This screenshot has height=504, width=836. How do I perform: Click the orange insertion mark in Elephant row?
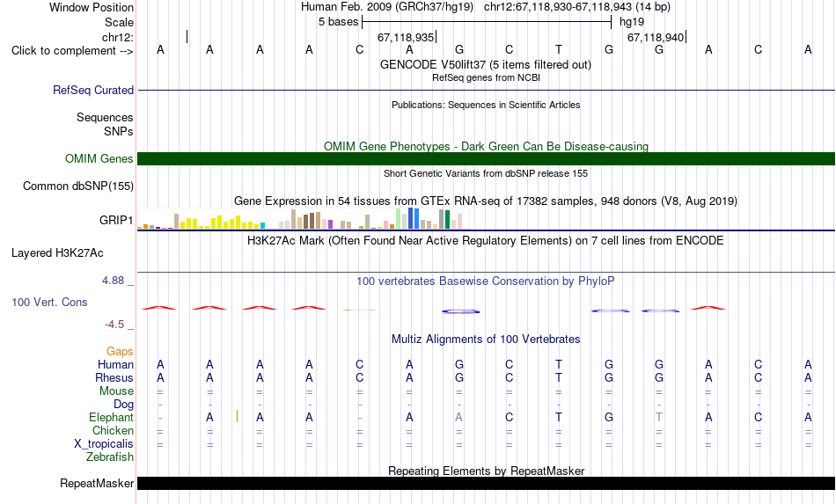[x=237, y=416]
